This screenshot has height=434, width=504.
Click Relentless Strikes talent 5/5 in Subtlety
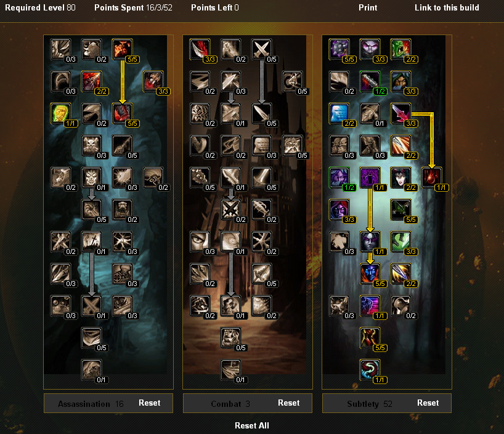coord(339,49)
